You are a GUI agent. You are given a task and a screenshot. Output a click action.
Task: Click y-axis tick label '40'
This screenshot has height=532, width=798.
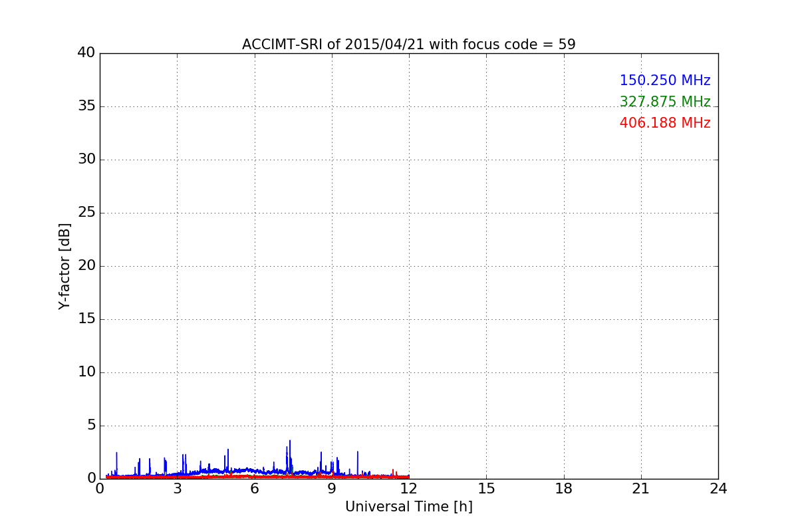[x=86, y=53]
